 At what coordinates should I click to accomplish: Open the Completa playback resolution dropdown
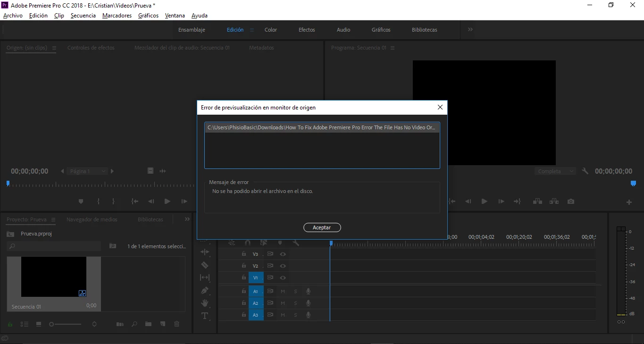click(x=555, y=171)
